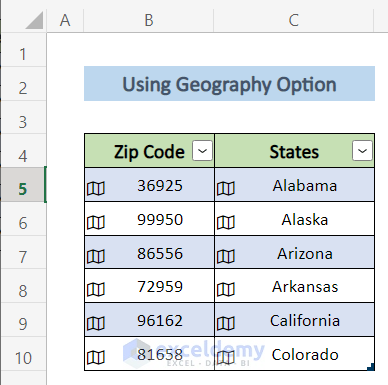Click the map icon next to Alaska

[226, 222]
